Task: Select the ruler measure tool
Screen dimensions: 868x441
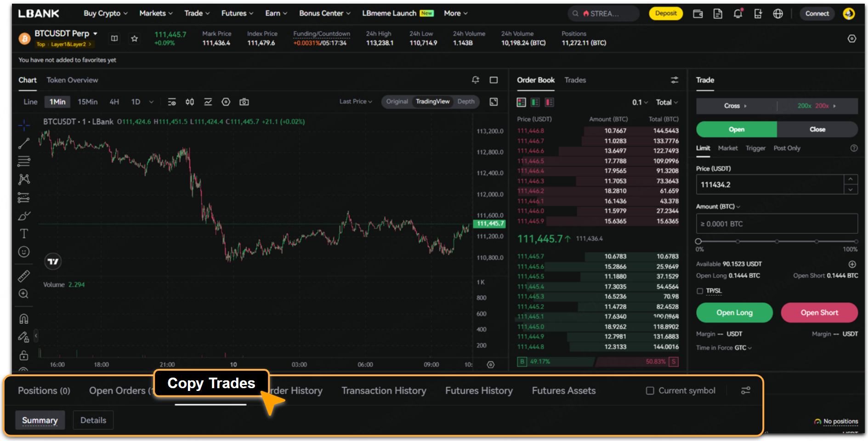Action: pos(24,276)
